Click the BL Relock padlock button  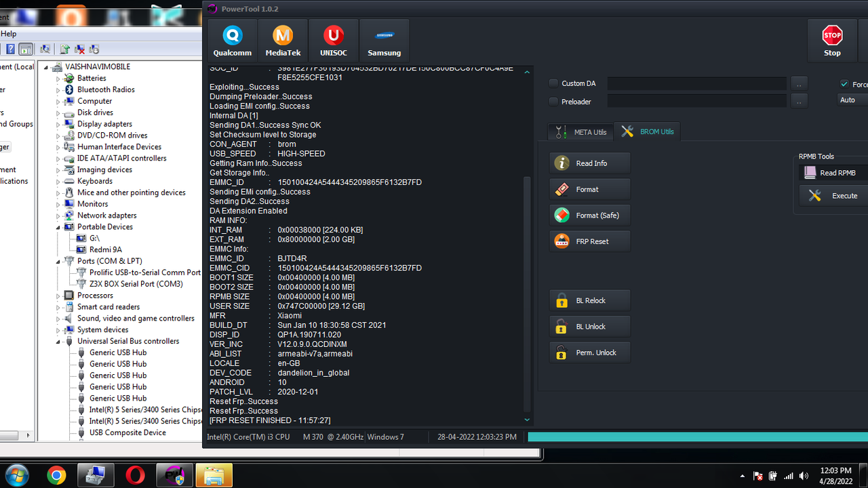click(x=590, y=300)
